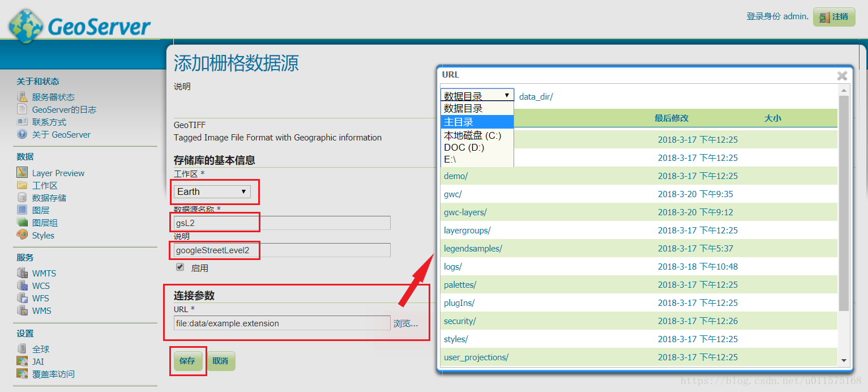Open 覆盖率访问 settings link
This screenshot has width=868, height=392.
click(x=53, y=374)
